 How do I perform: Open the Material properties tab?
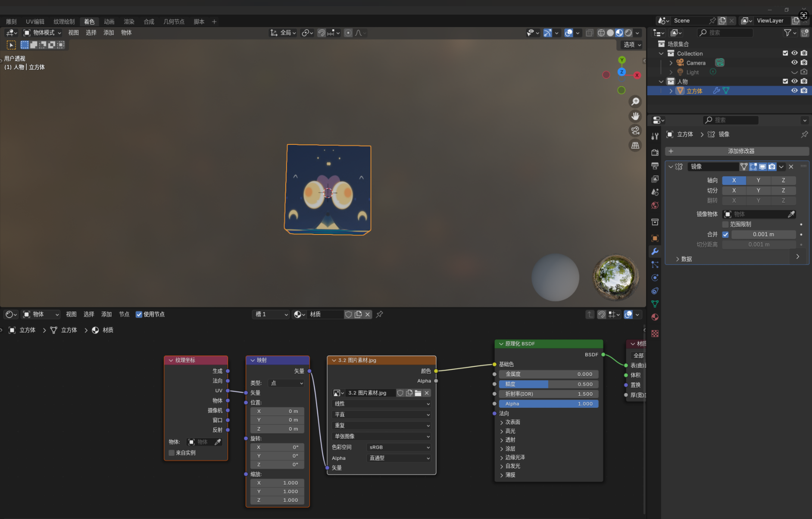coord(655,317)
